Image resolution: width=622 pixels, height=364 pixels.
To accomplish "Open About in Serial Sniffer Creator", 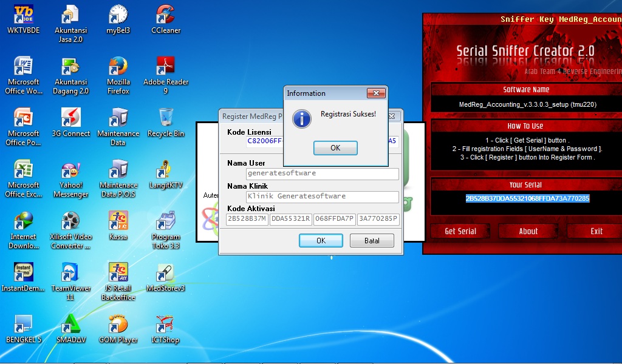I will tap(528, 231).
